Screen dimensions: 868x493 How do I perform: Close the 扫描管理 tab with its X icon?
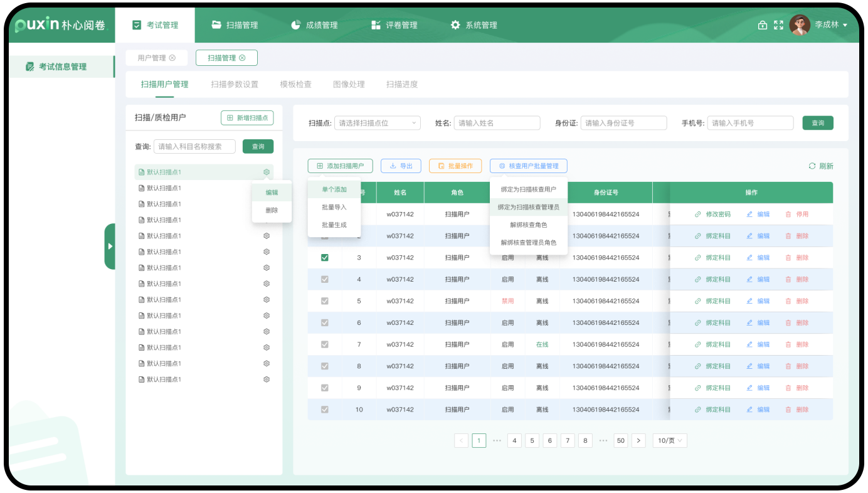coord(242,58)
